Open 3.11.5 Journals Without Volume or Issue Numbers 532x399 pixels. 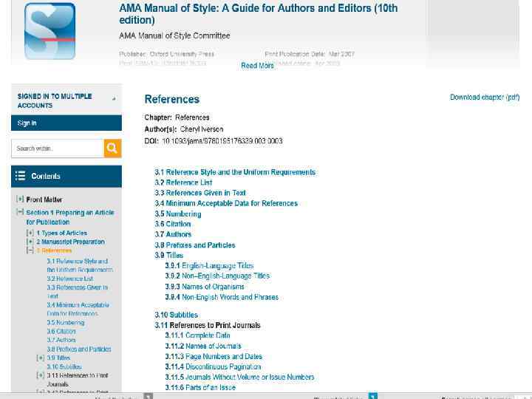(x=240, y=377)
